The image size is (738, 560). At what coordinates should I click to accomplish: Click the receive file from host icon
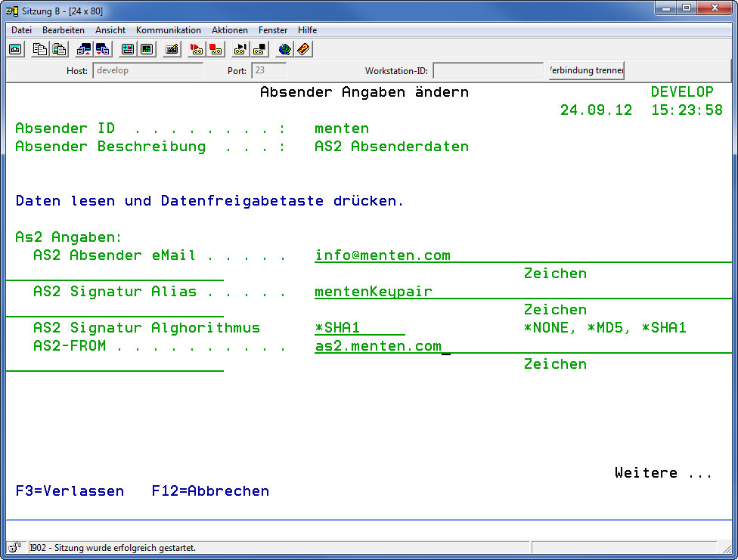pos(102,50)
